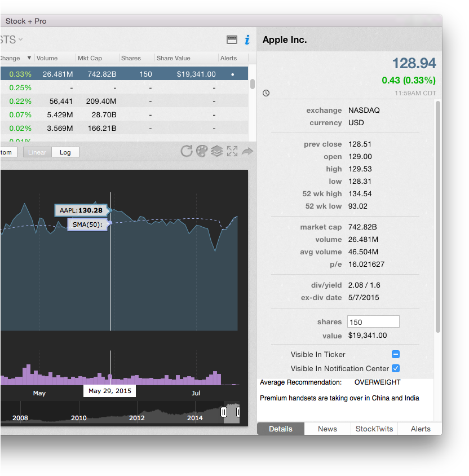Click the Apple Inc. title
Screen dimensions: 469x476
tap(285, 40)
